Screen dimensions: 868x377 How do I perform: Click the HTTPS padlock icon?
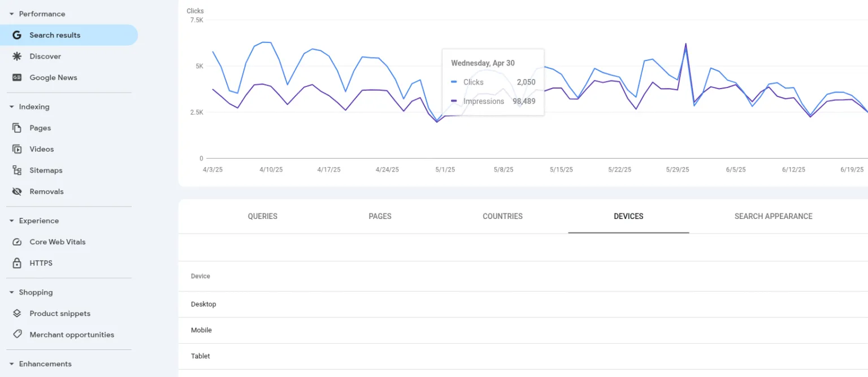tap(17, 264)
